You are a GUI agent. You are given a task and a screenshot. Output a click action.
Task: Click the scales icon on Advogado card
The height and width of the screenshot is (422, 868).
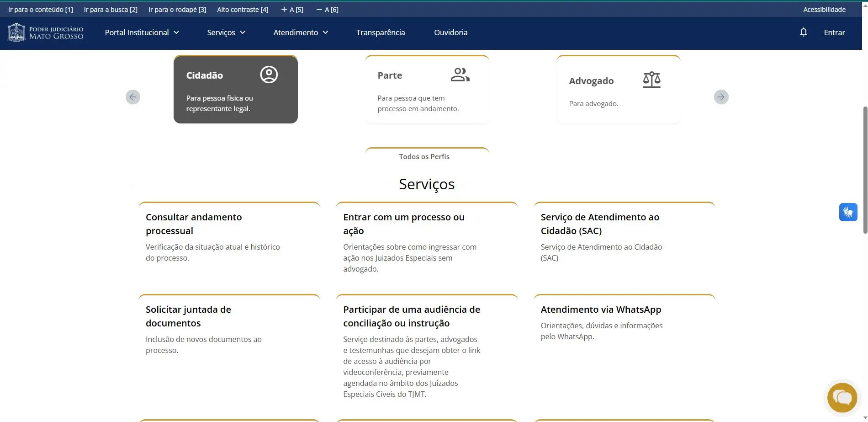coord(651,80)
